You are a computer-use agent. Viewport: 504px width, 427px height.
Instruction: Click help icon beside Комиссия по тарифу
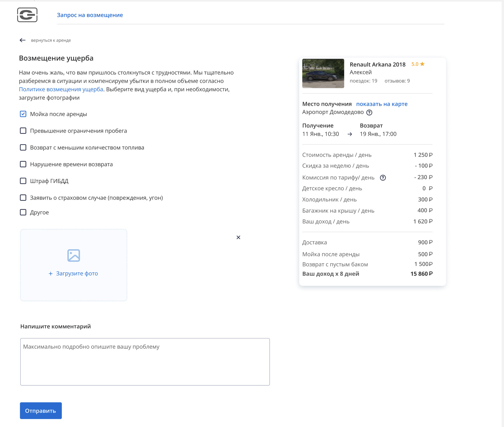(x=383, y=178)
